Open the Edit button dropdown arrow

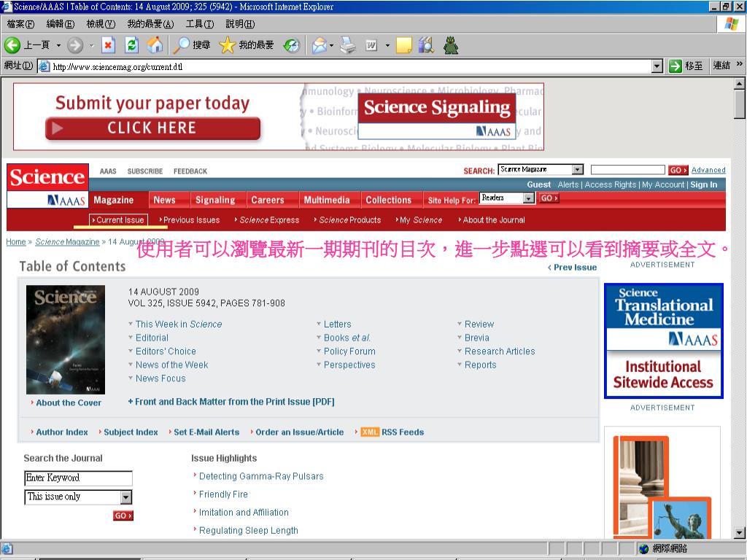point(387,46)
